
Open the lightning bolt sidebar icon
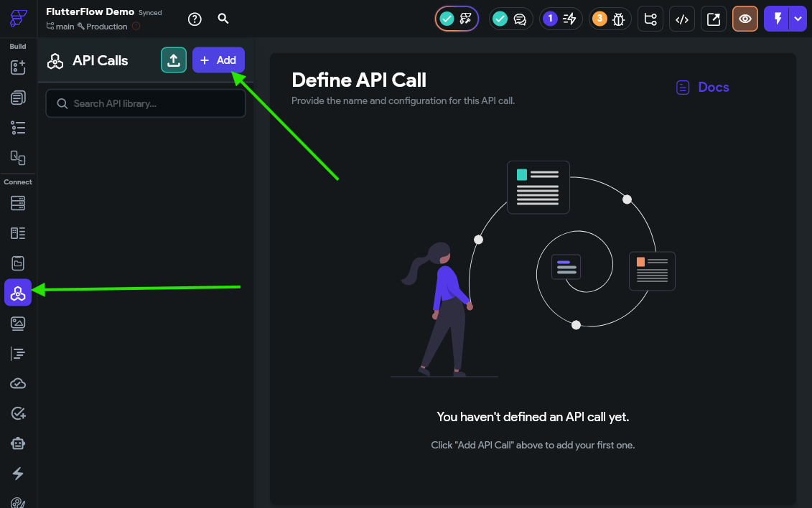[x=18, y=474]
